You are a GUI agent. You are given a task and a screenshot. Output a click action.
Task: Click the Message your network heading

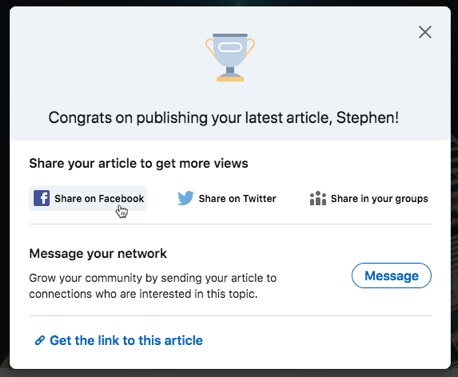[98, 253]
